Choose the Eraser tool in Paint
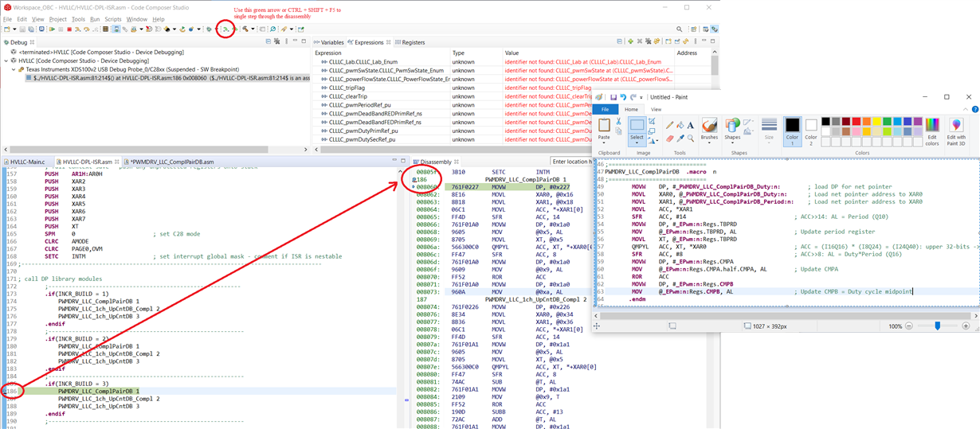 click(668, 138)
